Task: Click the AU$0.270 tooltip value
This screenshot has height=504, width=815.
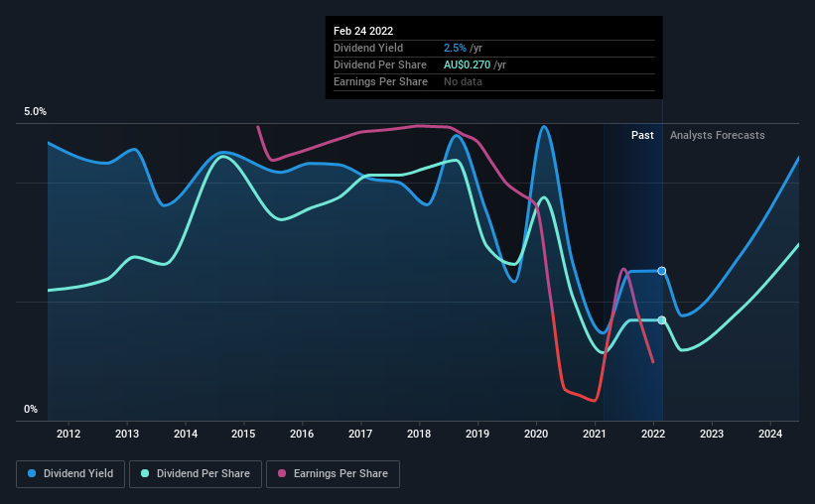Action: click(x=467, y=64)
